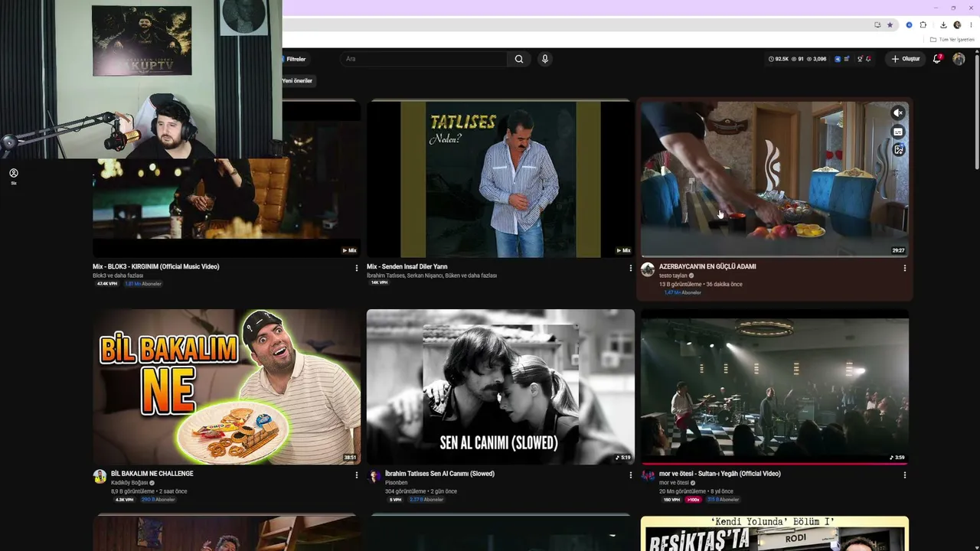Visit the Kadıköy Boğası channel name
Image resolution: width=980 pixels, height=551 pixels.
pyautogui.click(x=129, y=483)
